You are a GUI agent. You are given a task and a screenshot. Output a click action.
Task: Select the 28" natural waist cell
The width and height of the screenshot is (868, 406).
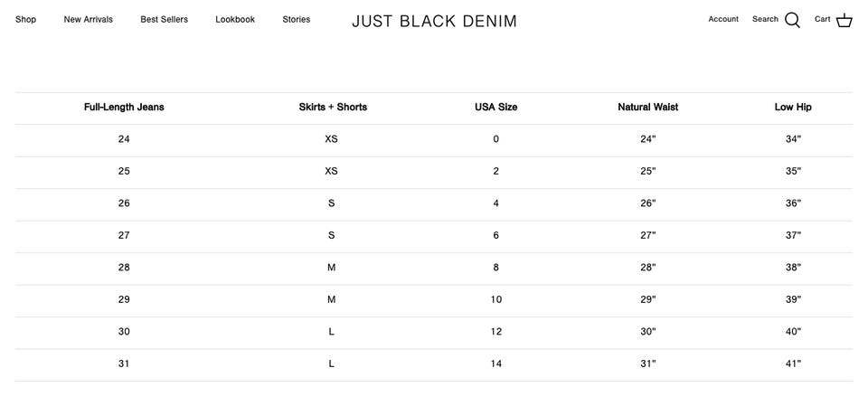coord(647,268)
